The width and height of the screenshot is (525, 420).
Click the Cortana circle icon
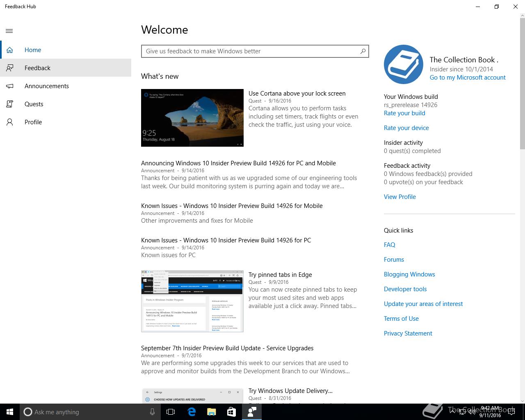(28, 412)
